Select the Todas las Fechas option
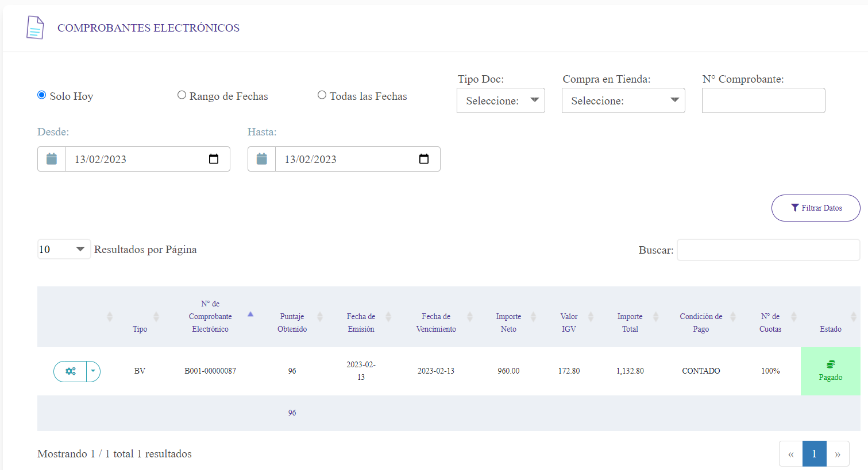The height and width of the screenshot is (470, 868). (x=322, y=95)
